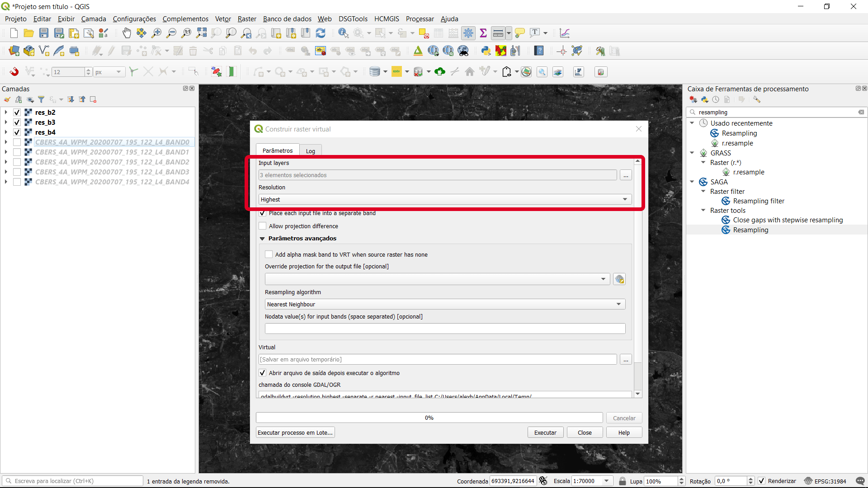Click the Identify Features tool icon
The image size is (868, 488).
tap(343, 33)
